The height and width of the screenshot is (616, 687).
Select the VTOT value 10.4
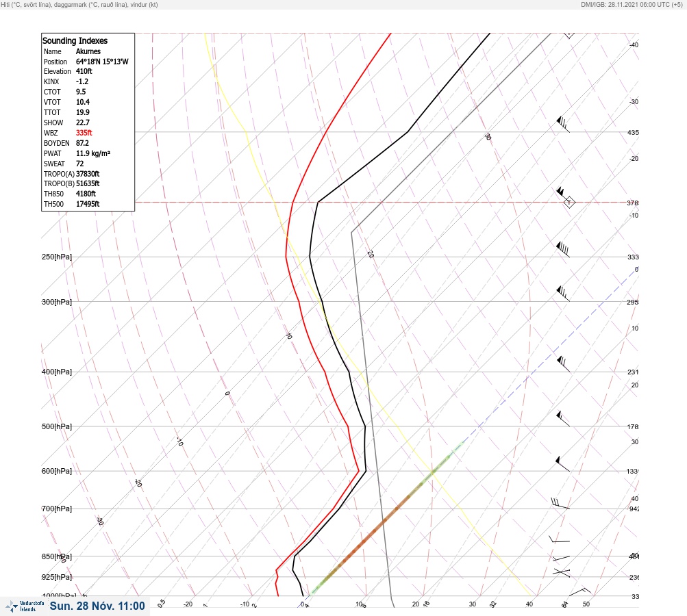tap(83, 102)
